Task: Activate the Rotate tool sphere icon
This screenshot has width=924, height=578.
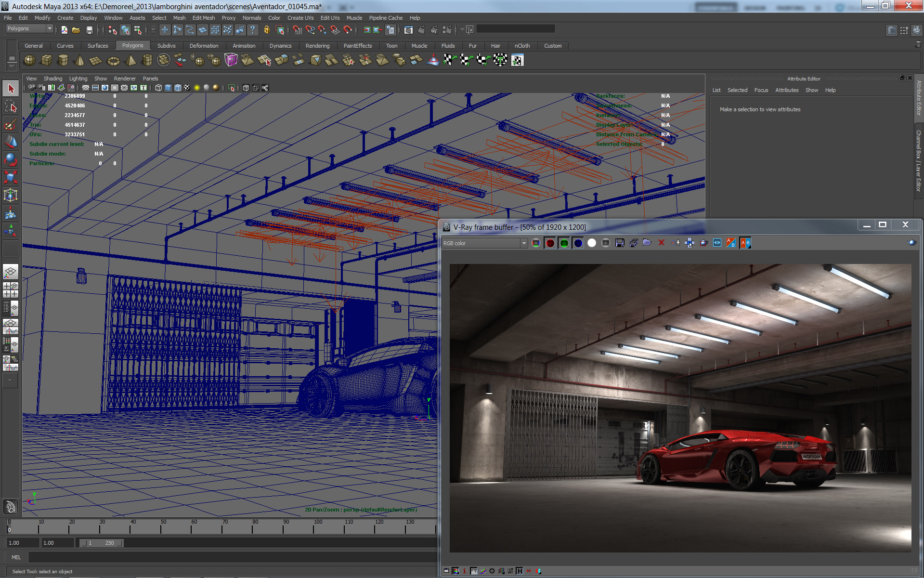Action: 11,159
